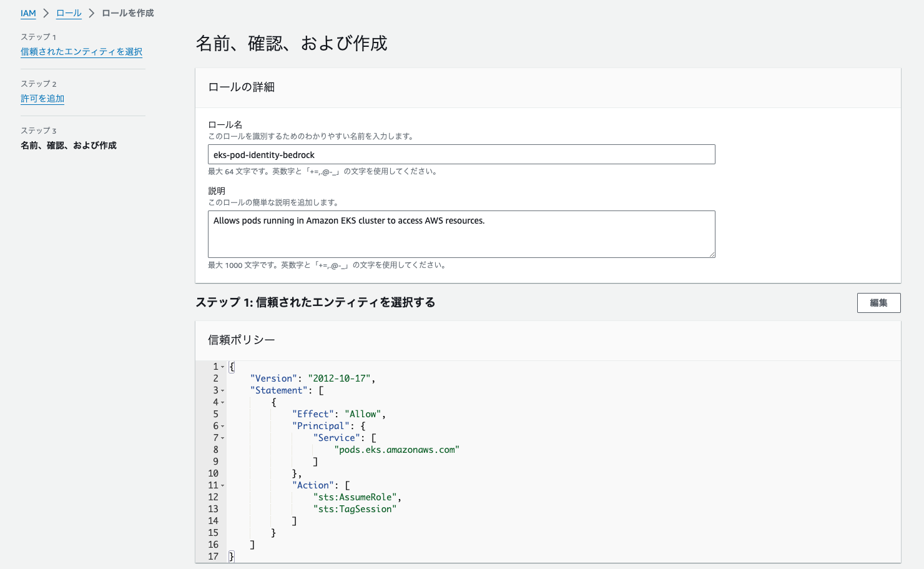
Task: Click the ロール名 input field
Action: tap(461, 154)
